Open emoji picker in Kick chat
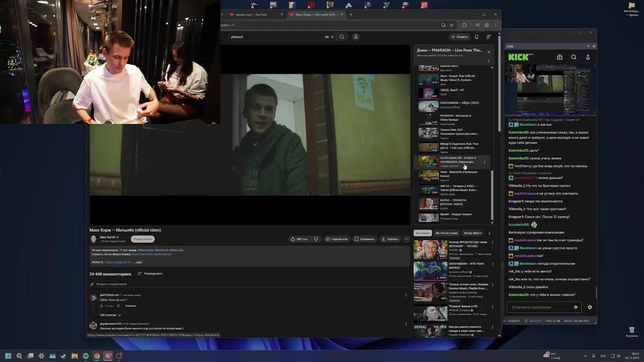Image resolution: width=644 pixels, height=362 pixels. point(576,307)
